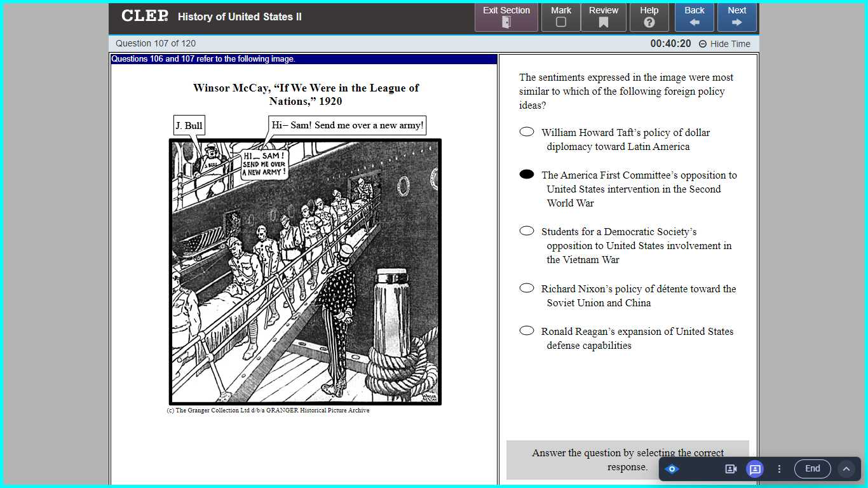Click the Back arrow icon
This screenshot has width=868, height=488.
[x=694, y=22]
